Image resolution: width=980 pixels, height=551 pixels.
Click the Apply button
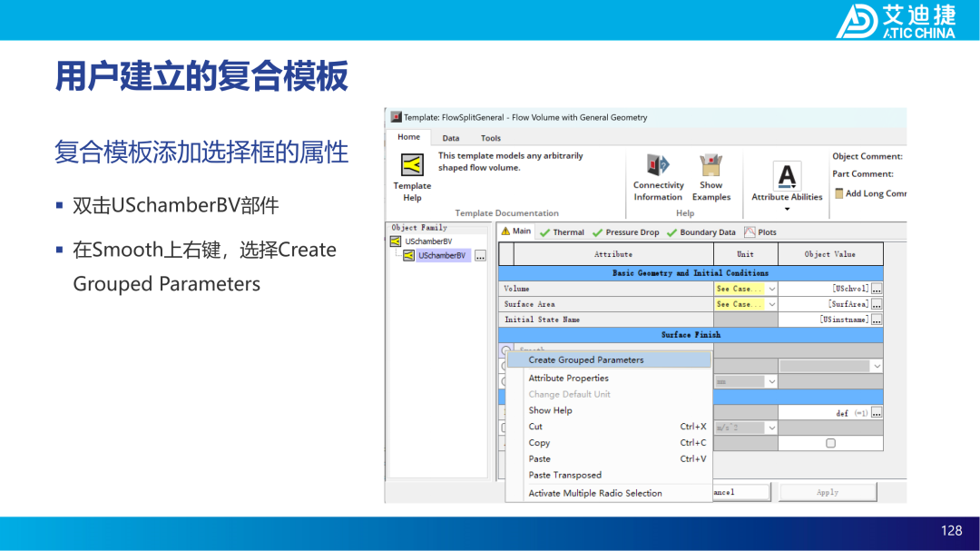click(828, 493)
